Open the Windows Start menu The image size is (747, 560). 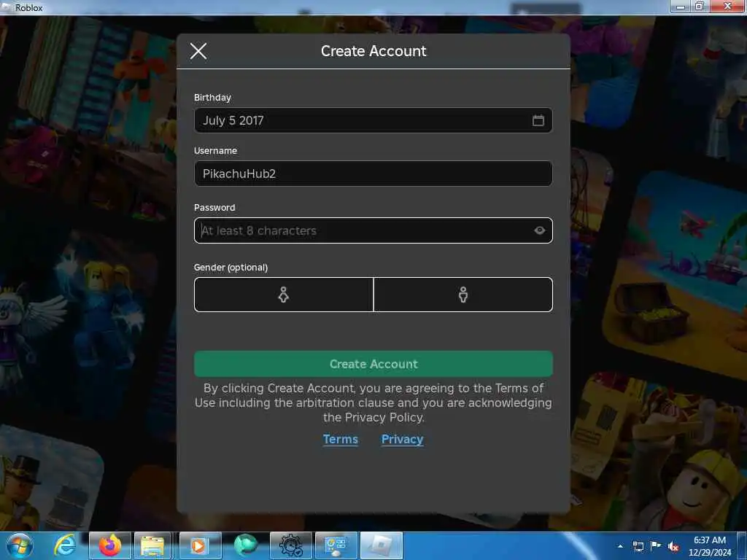pyautogui.click(x=19, y=545)
